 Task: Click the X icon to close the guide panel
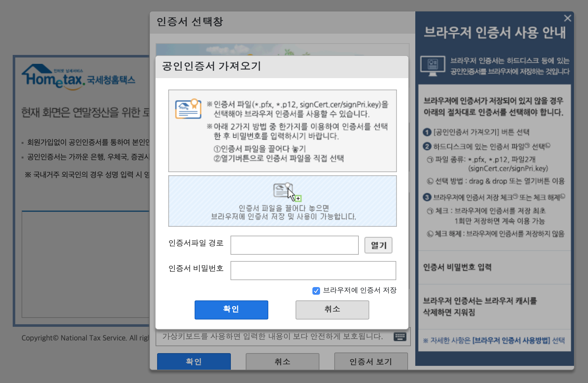[567, 18]
